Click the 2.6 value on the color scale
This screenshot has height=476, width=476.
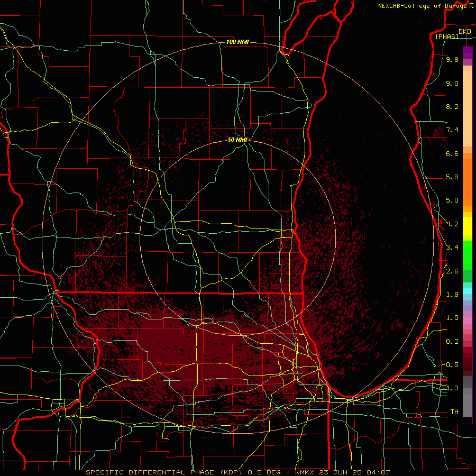452,271
